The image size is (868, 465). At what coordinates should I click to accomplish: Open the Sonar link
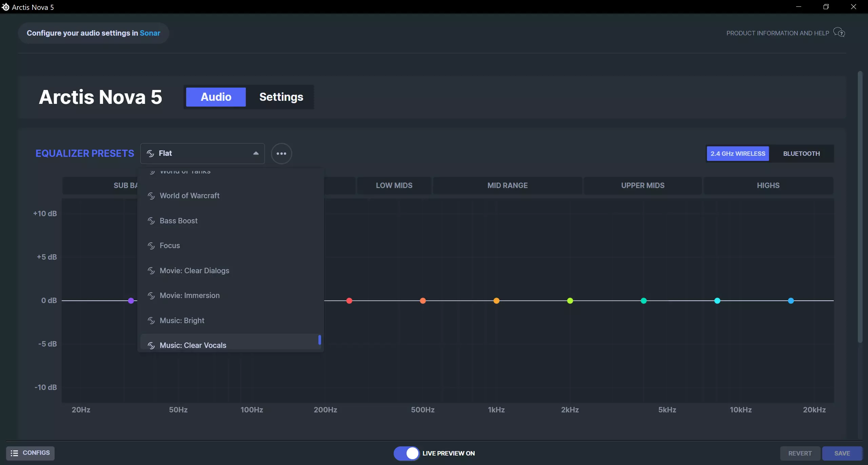[150, 33]
